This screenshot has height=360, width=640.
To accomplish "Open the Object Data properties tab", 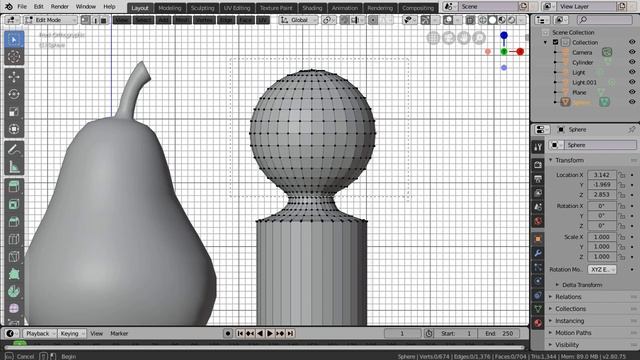I will [538, 309].
